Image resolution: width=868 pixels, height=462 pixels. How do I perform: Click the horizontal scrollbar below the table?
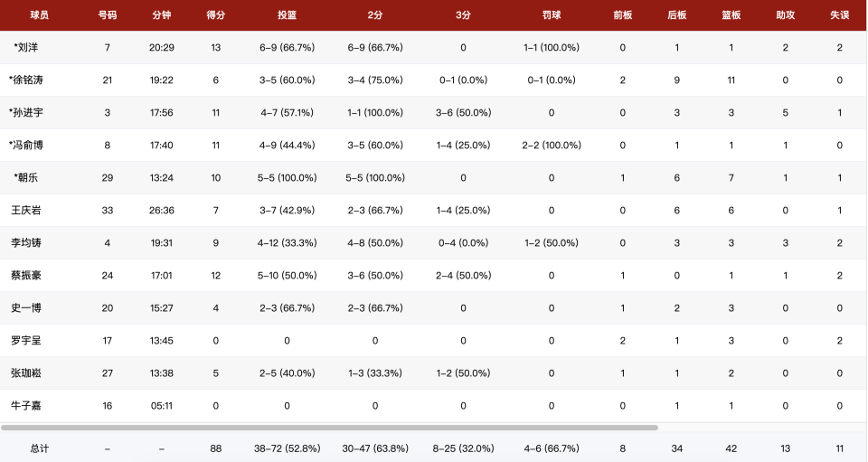click(x=329, y=427)
